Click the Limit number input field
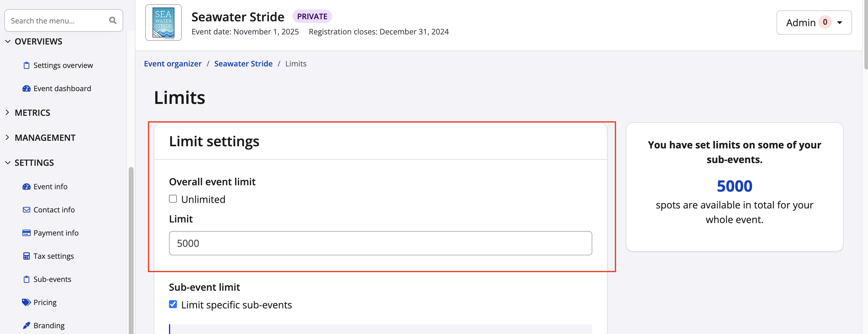 click(380, 243)
